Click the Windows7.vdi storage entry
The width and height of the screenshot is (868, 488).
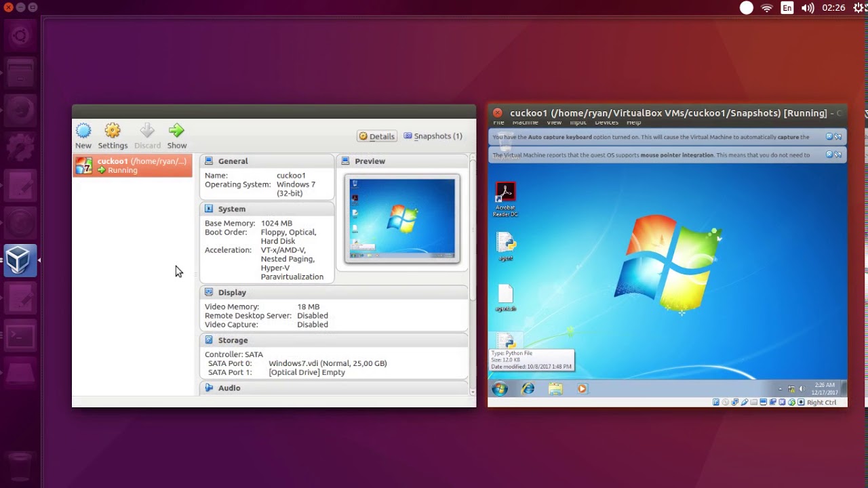point(328,363)
